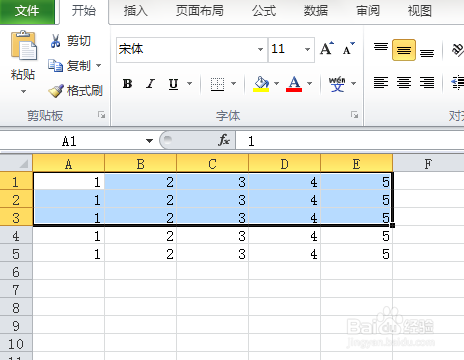The height and width of the screenshot is (360, 464).
Task: Switch to the 数据 data tab
Action: pos(316,11)
